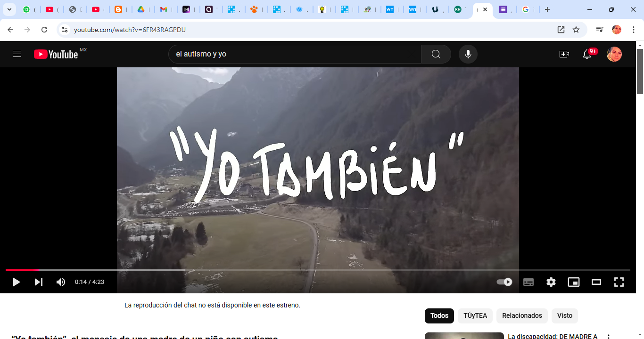Play the paused video
The width and height of the screenshot is (644, 339).
click(17, 282)
